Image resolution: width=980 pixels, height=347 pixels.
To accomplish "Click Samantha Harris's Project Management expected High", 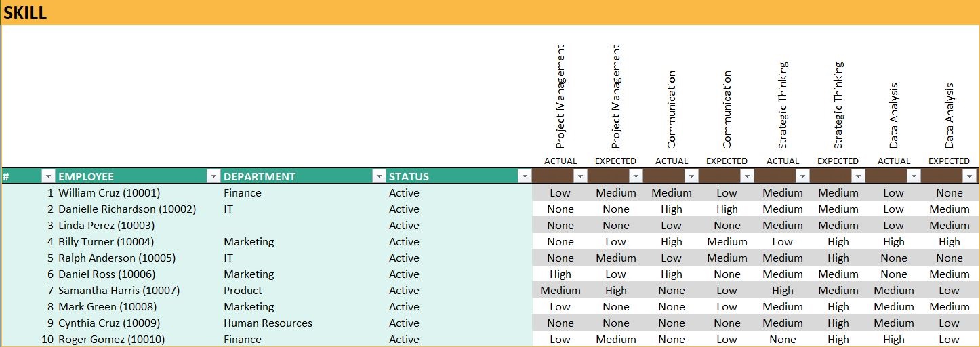I will click(x=616, y=290).
